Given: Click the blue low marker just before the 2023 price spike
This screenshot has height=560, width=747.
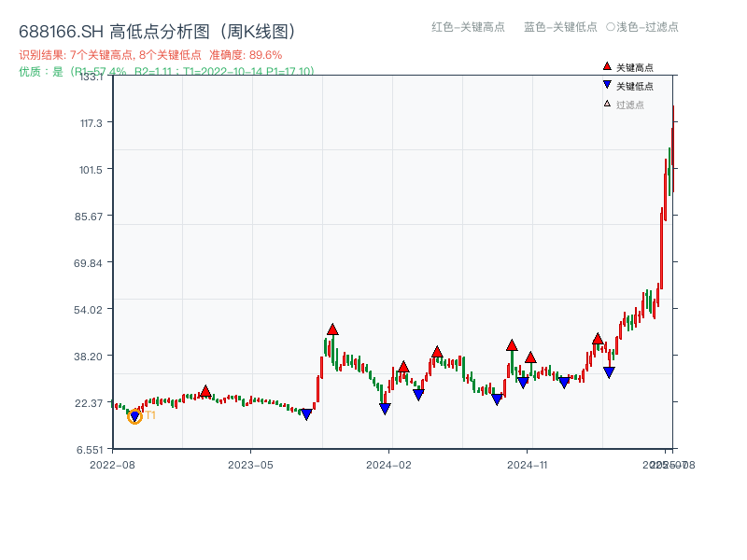Looking at the screenshot, I should point(307,414).
